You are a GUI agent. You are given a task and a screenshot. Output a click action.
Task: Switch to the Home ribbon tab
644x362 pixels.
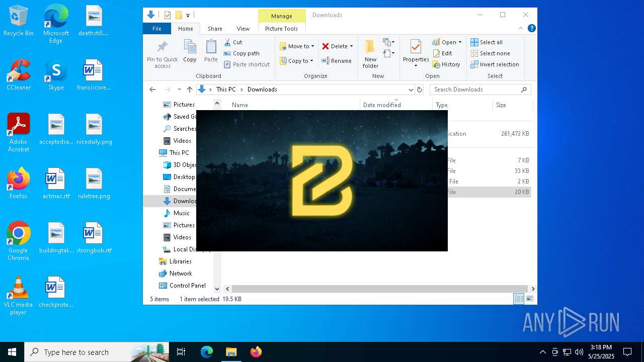coord(185,29)
